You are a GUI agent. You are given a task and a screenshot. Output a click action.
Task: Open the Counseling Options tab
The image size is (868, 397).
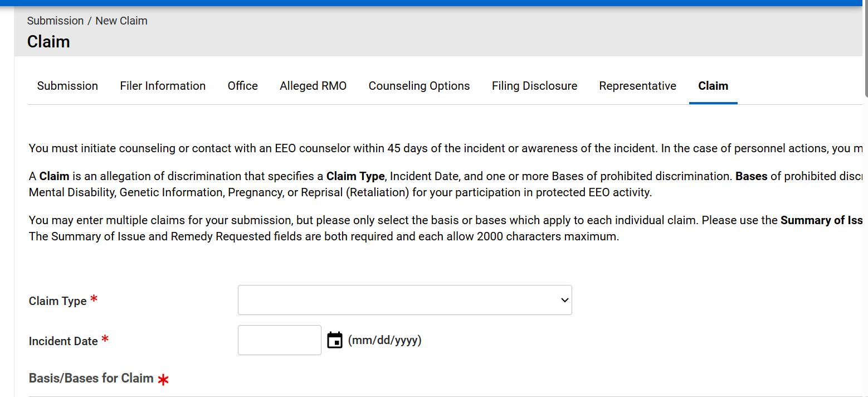[x=419, y=86]
